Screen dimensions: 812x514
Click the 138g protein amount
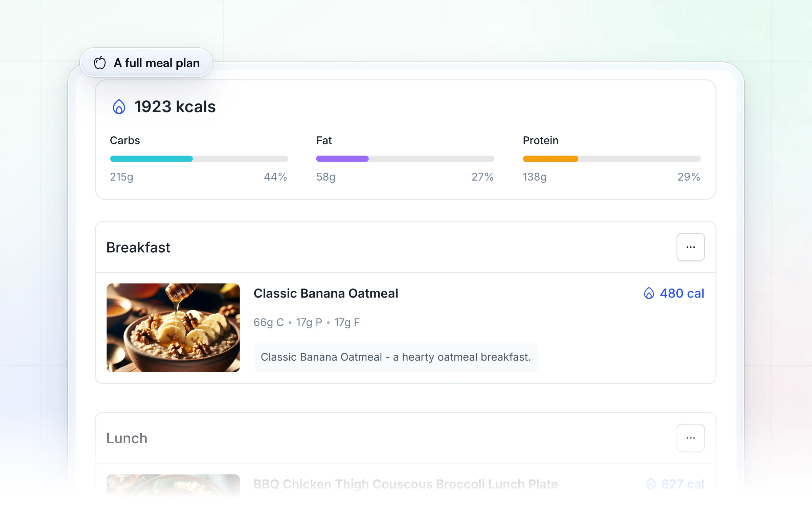pyautogui.click(x=535, y=177)
